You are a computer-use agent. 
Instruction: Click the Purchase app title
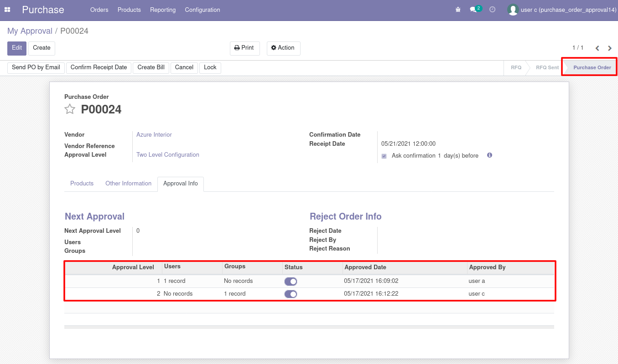click(43, 10)
